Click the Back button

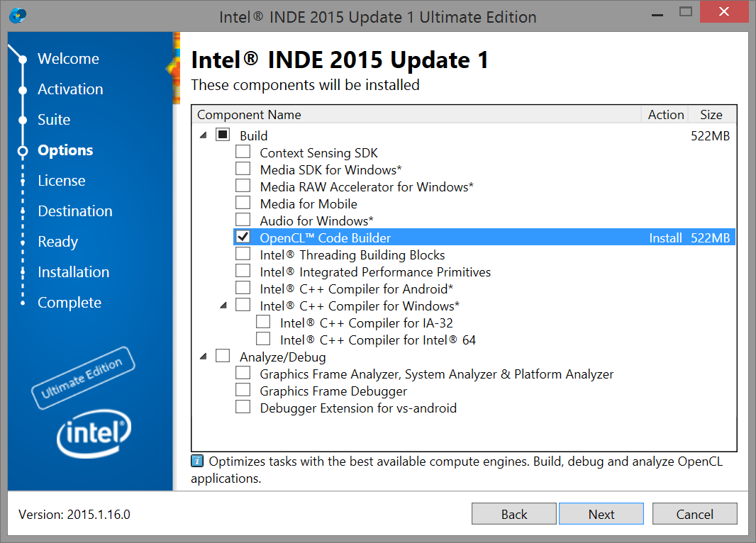(x=514, y=514)
